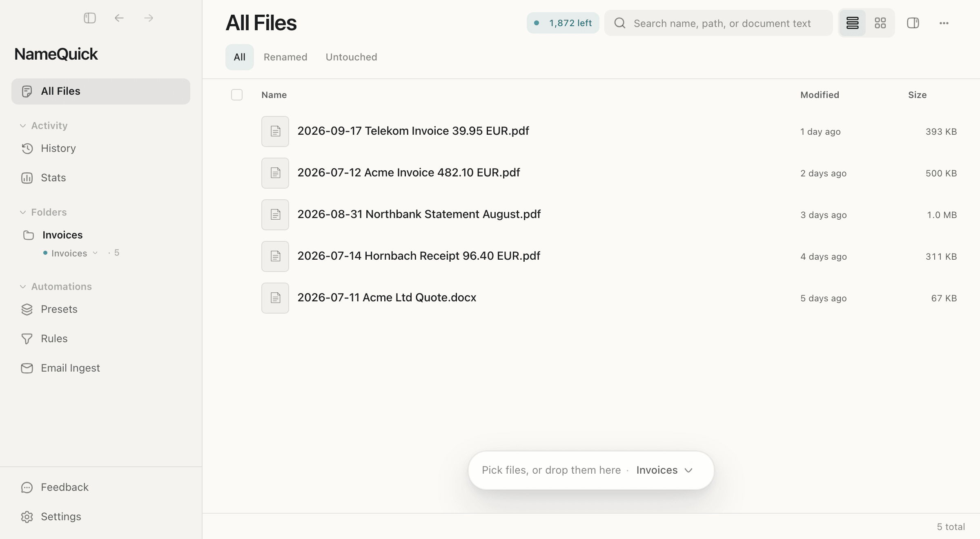
Task: Switch to grid view layout
Action: [x=880, y=23]
